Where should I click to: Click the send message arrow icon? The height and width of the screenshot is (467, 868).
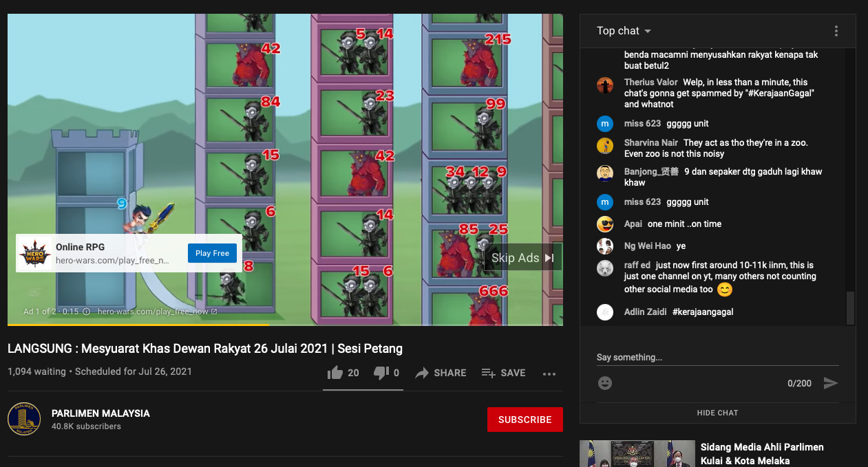(x=831, y=383)
